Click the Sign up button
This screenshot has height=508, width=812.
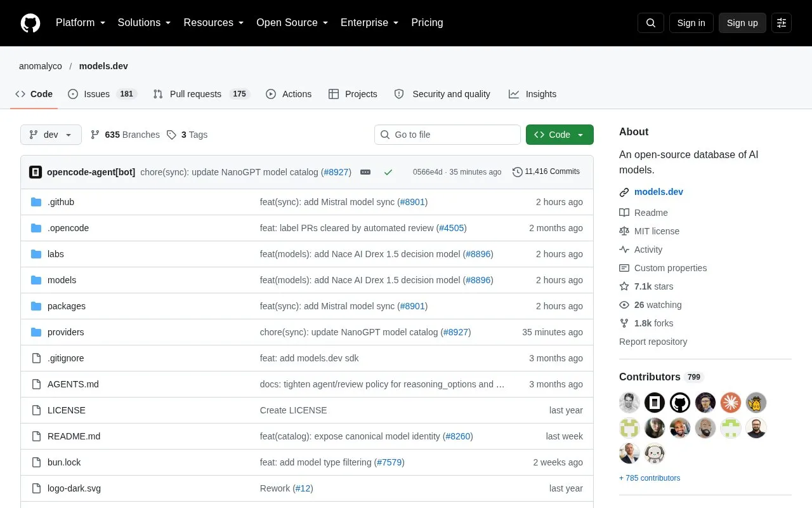742,23
